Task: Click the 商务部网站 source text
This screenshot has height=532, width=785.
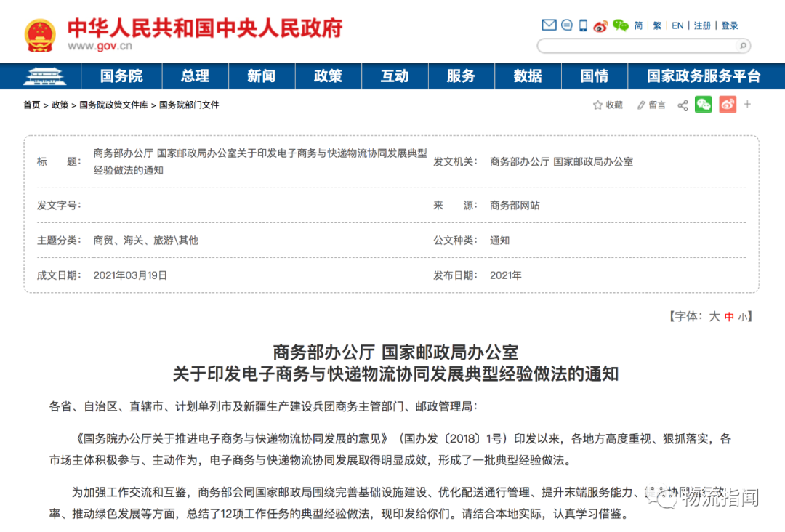Action: coord(515,206)
